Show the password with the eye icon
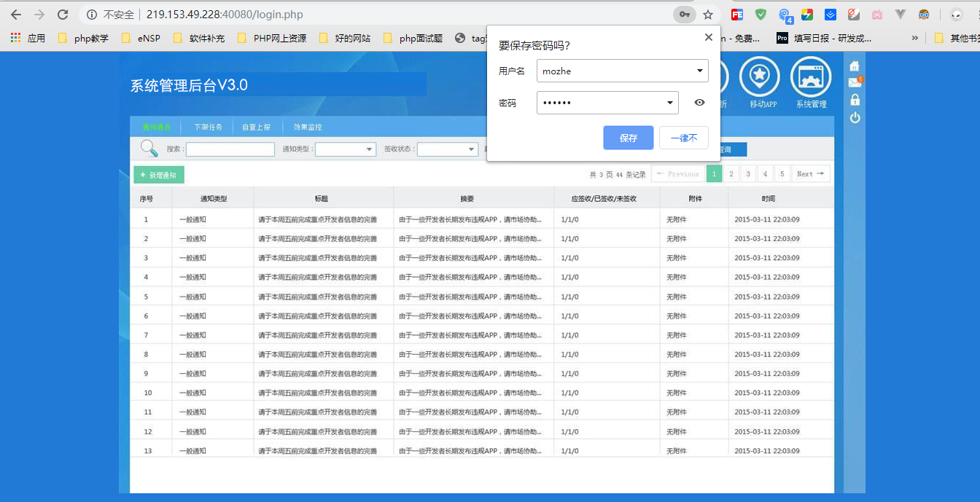The image size is (980, 502). 699,102
